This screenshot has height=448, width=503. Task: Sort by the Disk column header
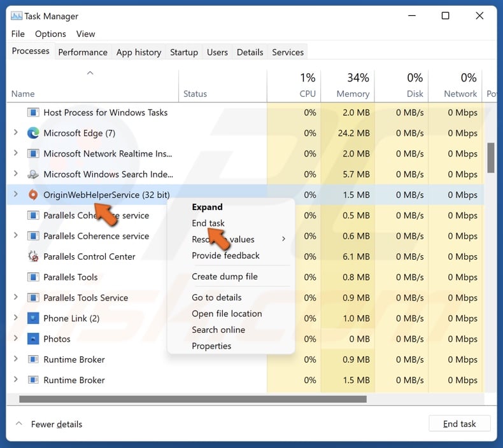402,86
